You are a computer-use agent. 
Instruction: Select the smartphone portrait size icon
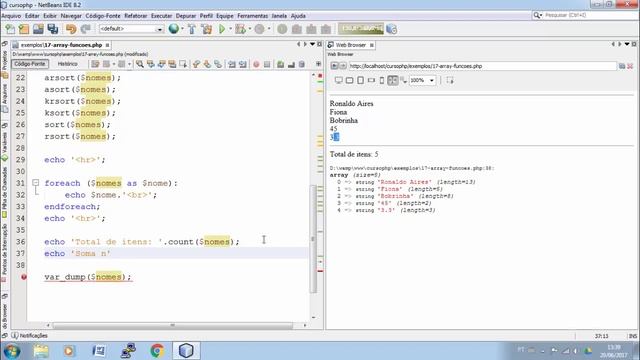[x=382, y=80]
